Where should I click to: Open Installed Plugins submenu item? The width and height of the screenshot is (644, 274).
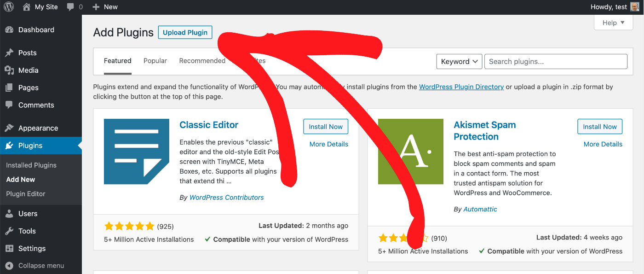(31, 165)
